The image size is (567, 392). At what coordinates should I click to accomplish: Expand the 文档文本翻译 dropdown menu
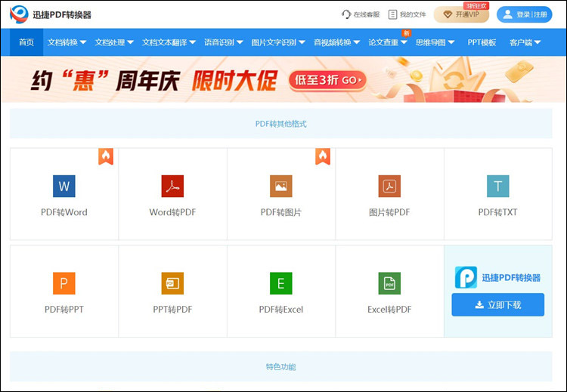click(169, 42)
